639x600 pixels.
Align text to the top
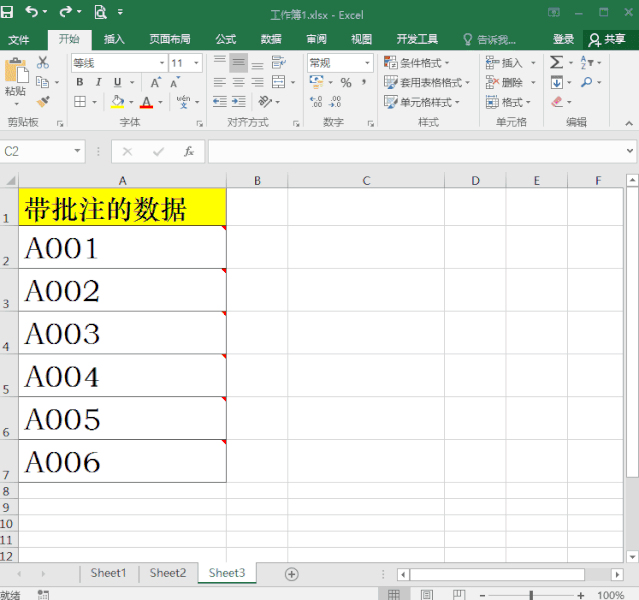point(220,62)
